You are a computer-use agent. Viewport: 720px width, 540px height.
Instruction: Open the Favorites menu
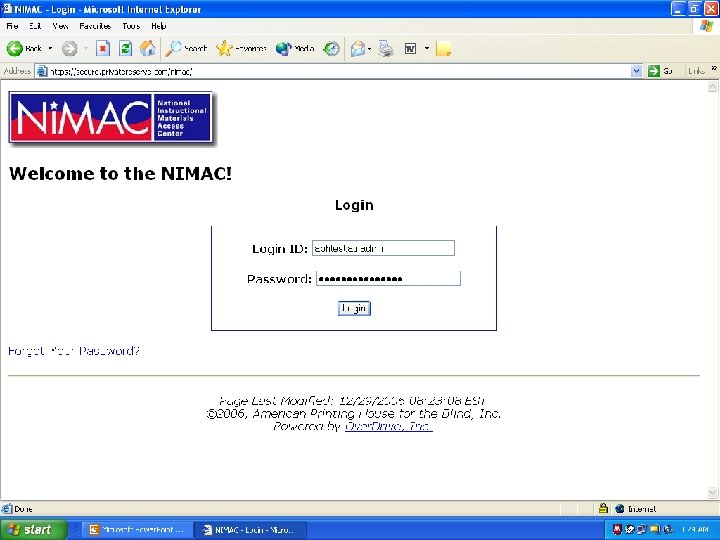95,26
